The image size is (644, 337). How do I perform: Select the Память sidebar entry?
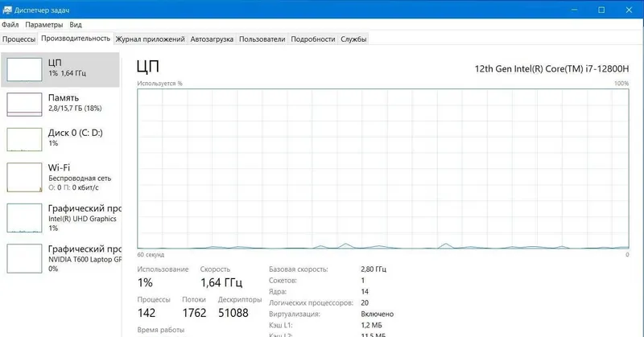(x=60, y=105)
